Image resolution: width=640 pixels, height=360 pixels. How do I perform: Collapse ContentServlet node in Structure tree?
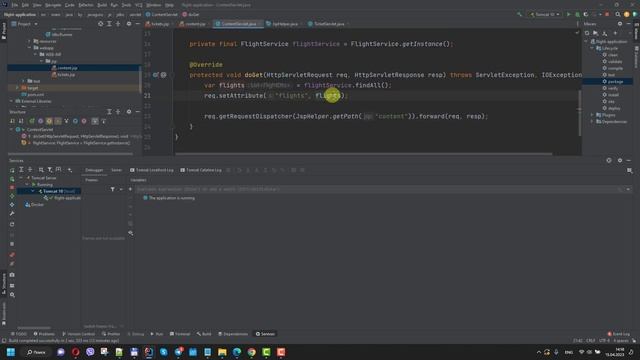11,129
